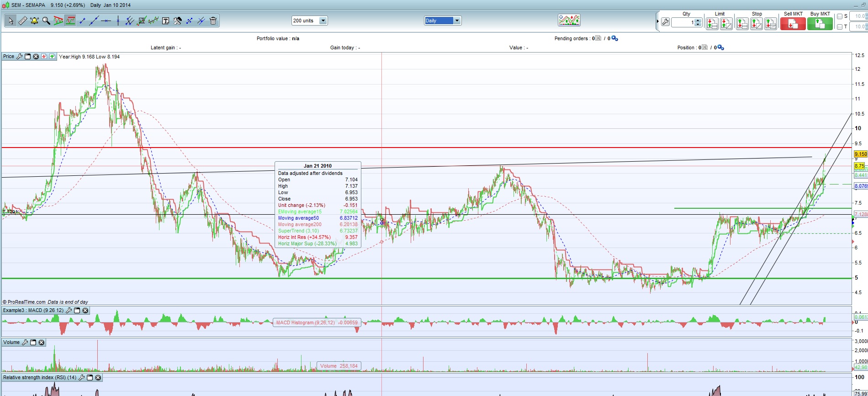The width and height of the screenshot is (868, 396).
Task: Activate the magnifying glass zoom tool
Action: coord(46,21)
